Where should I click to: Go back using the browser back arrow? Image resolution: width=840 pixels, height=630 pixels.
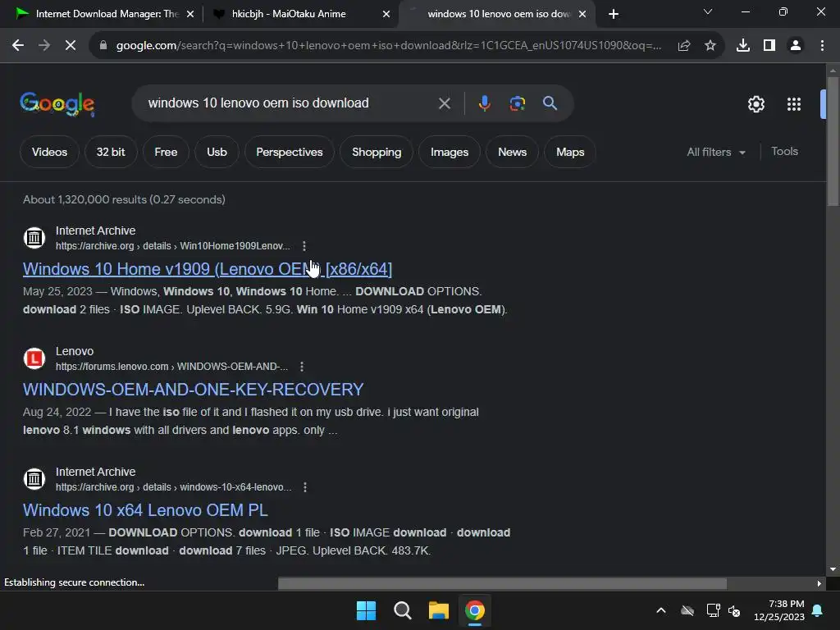18,46
